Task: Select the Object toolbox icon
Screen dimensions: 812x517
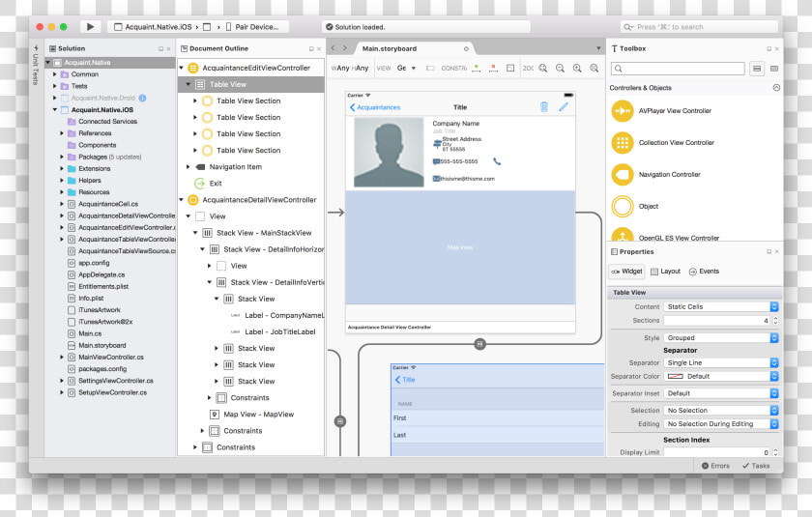Action: point(623,206)
